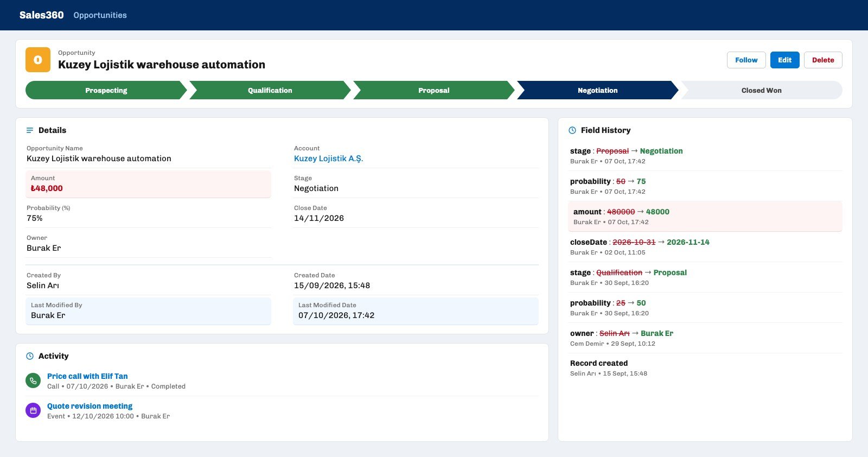Click the Owner field value Burak Er
The image size is (868, 457).
tap(44, 248)
